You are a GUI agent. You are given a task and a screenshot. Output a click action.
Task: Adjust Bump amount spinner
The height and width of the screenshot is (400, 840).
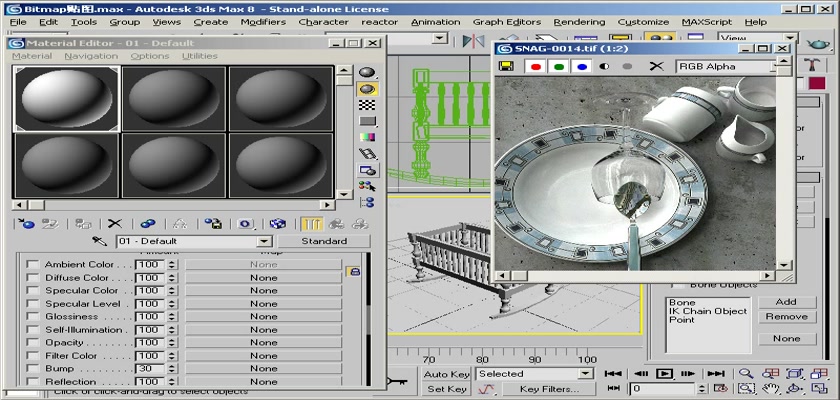click(171, 368)
